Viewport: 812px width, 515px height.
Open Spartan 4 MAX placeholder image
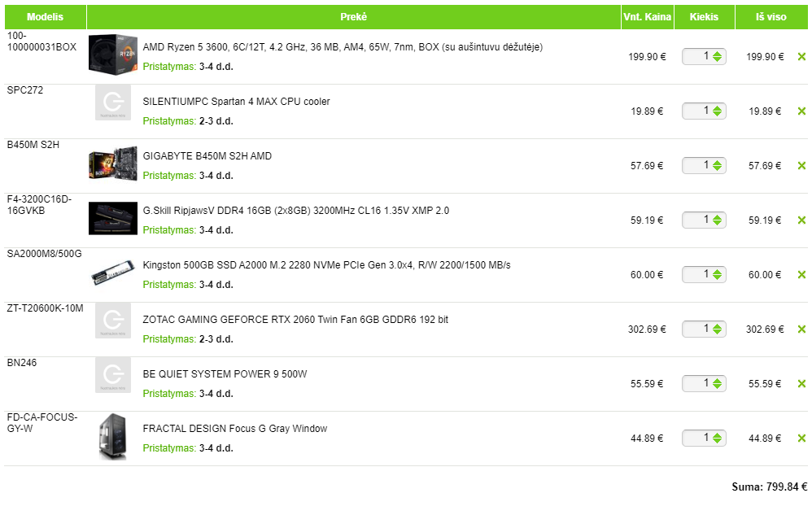point(113,103)
